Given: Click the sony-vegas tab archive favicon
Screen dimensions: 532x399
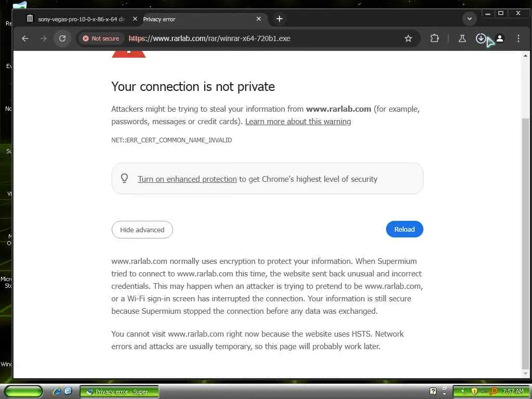Looking at the screenshot, I should point(30,18).
